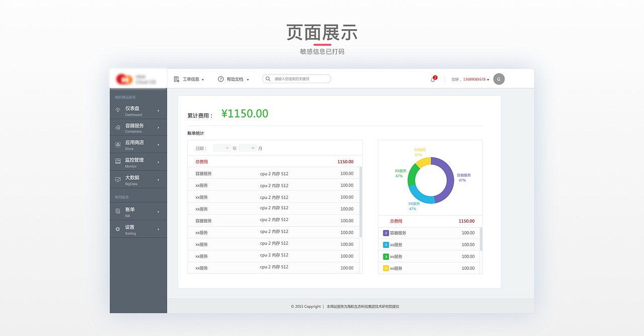Image resolution: width=644 pixels, height=336 pixels.
Task: Open the account dropdown 13689085678
Action: pos(476,79)
